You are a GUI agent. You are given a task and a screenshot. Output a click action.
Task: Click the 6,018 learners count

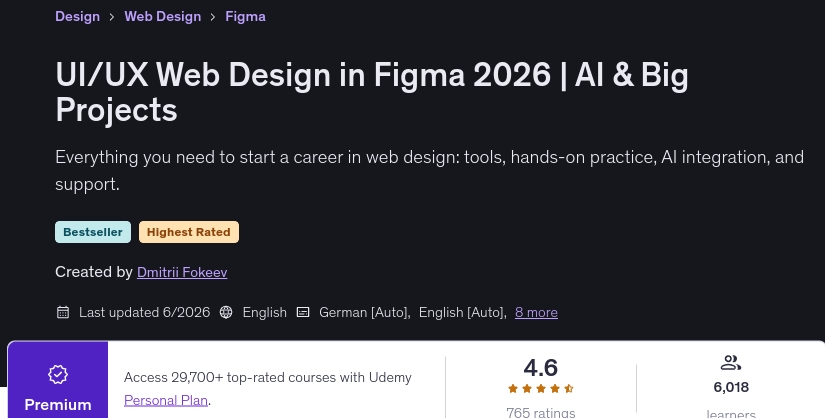(731, 387)
